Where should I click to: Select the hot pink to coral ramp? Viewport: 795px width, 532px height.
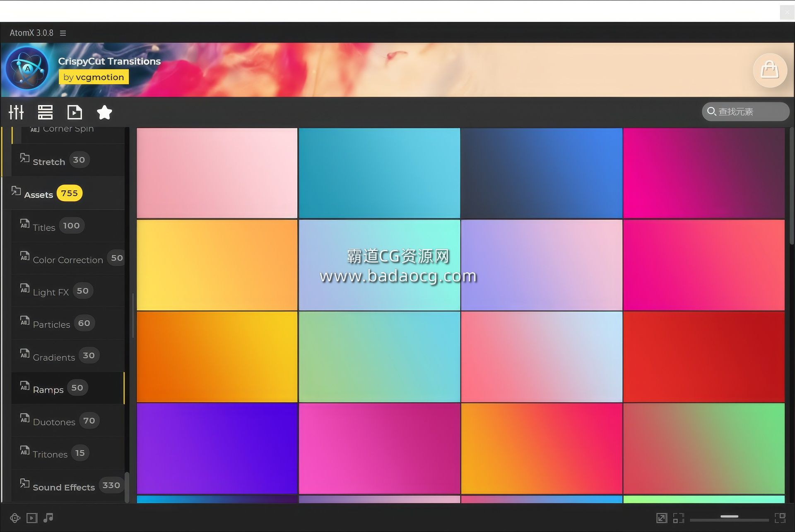(704, 265)
